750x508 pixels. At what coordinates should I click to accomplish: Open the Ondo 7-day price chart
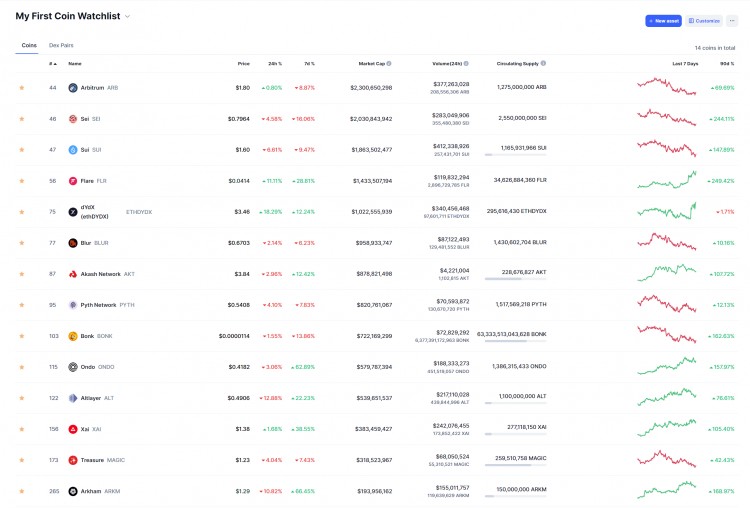tap(667, 366)
